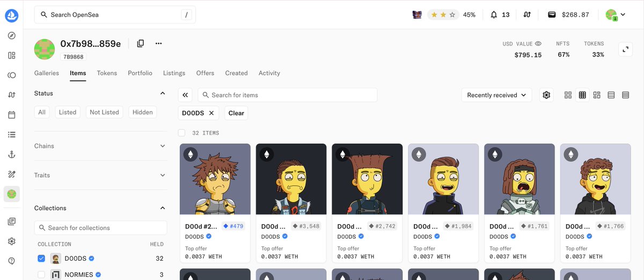Open the Drops calendar icon in sidebar
Image resolution: width=644 pixels, height=280 pixels.
click(12, 114)
